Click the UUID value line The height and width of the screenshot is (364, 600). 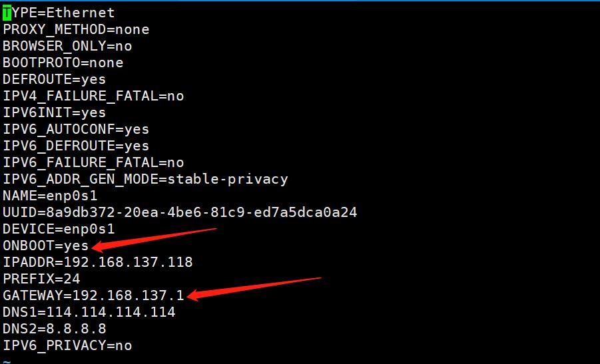coord(180,212)
